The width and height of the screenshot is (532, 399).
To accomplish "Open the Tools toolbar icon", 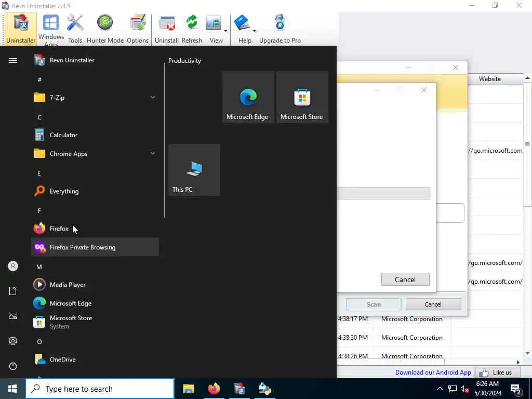I will [x=75, y=29].
